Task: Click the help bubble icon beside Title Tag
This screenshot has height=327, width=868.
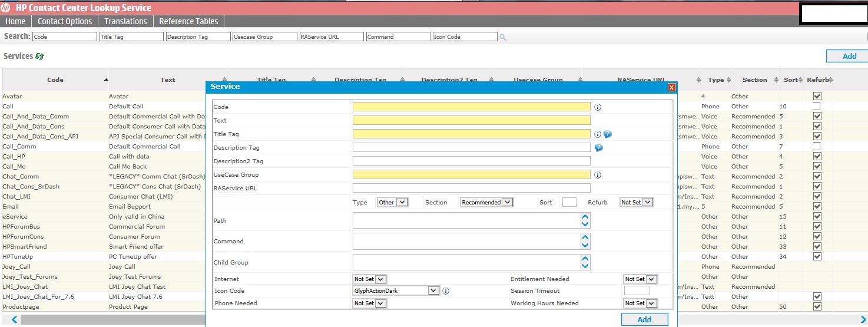Action: (608, 134)
